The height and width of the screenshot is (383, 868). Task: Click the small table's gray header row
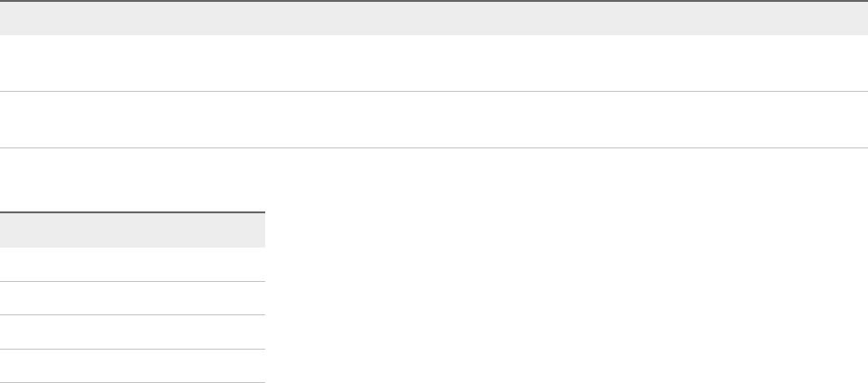(x=133, y=230)
